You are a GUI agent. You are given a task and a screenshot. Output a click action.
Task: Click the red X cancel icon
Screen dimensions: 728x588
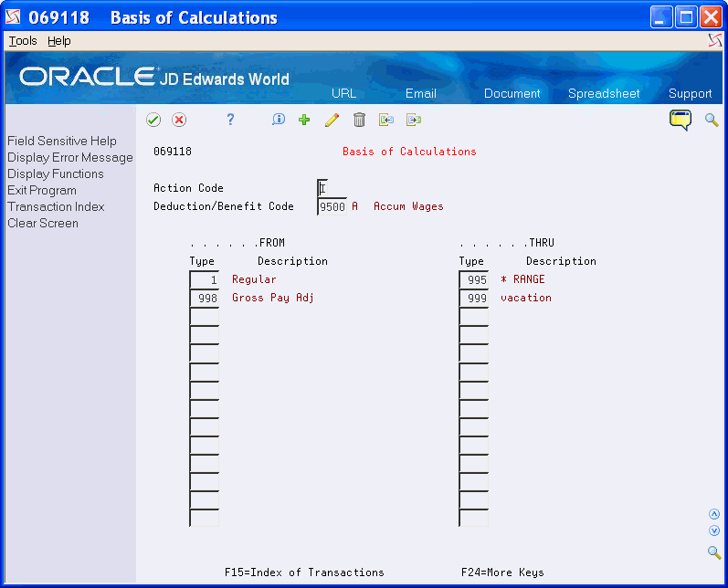[x=179, y=120]
